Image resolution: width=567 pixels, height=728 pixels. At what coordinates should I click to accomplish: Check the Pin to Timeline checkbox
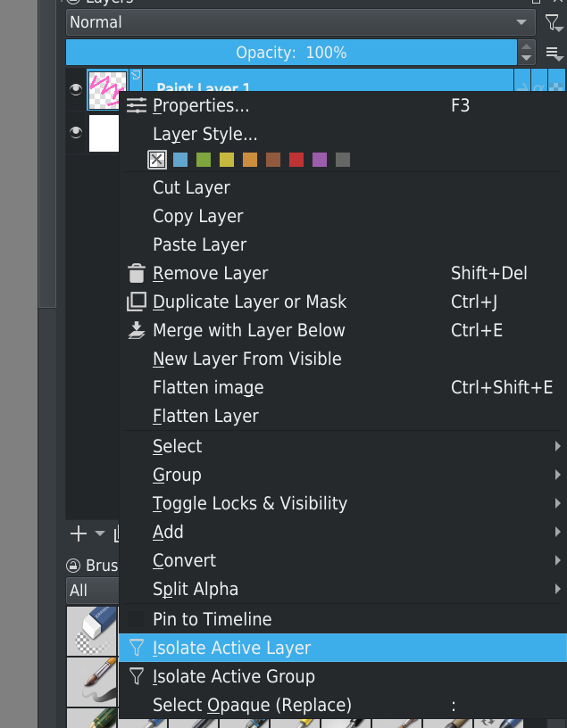(136, 619)
